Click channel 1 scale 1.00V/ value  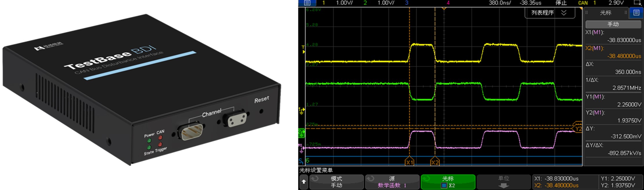coord(344,3)
